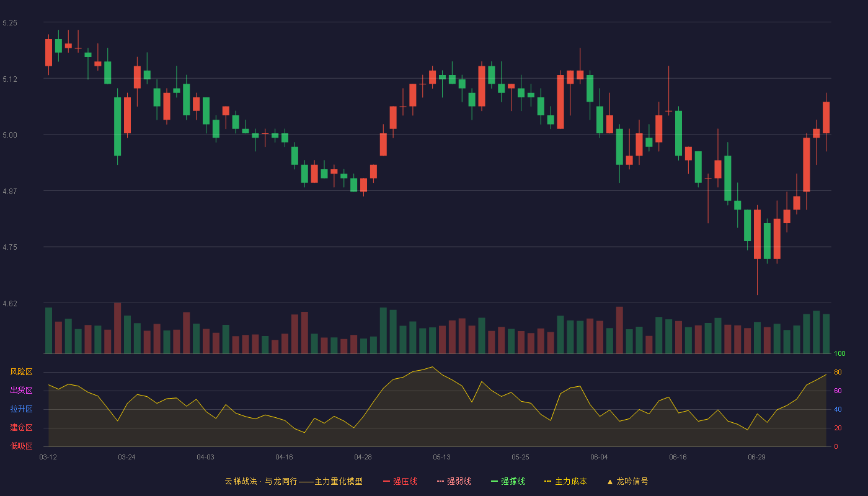Screen dimensions: 868x496
Task: Click the last red candlestick on the chart
Action: 826,118
